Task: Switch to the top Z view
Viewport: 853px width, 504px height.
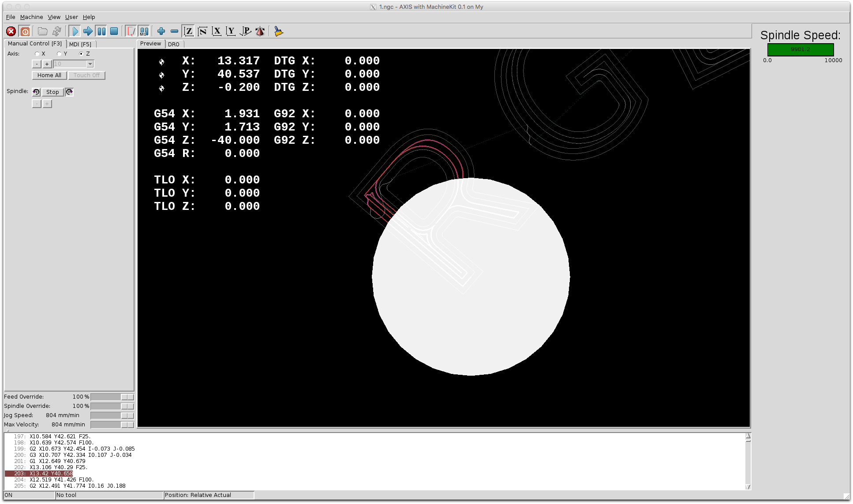Action: point(189,31)
